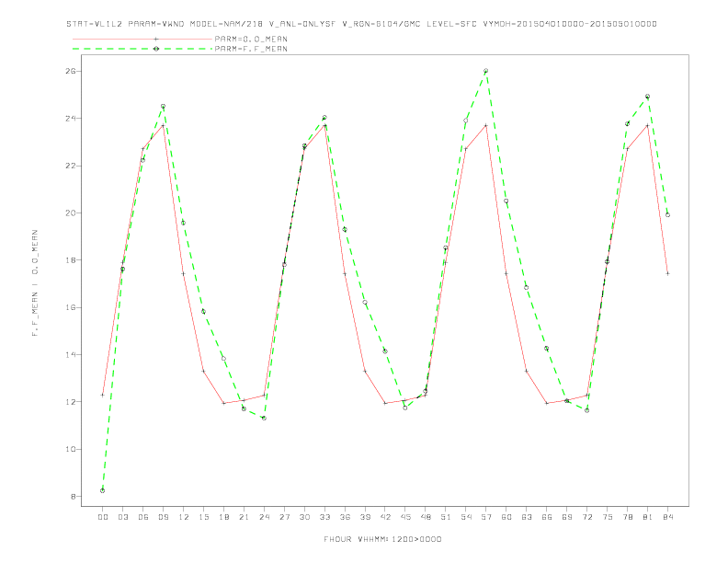The width and height of the screenshot is (728, 563).
Task: Click the y-axis tick label 10
Action: click(71, 449)
